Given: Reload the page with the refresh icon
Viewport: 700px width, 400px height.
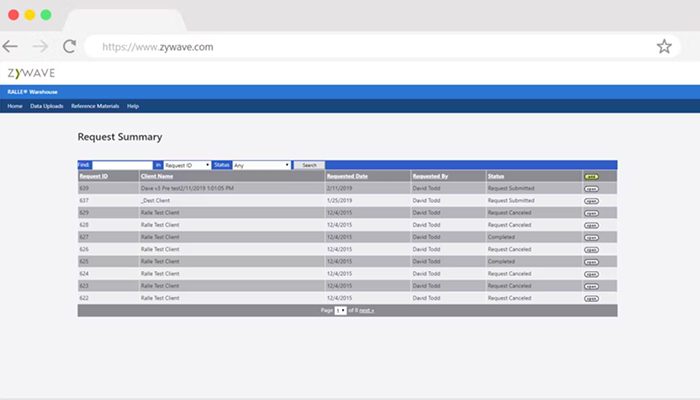Looking at the screenshot, I should (x=69, y=46).
